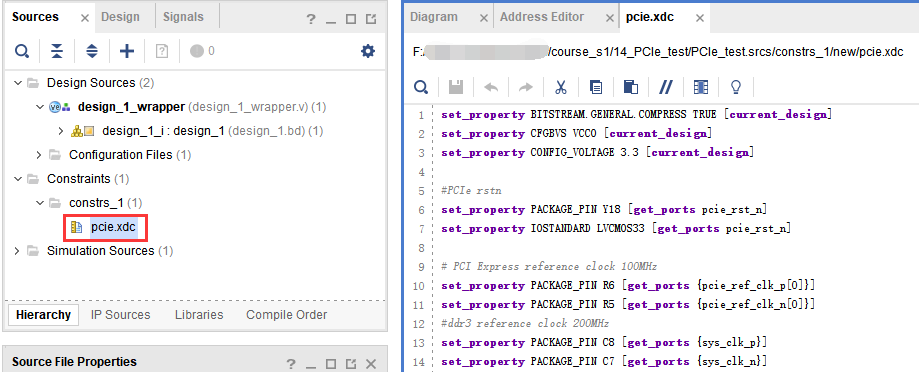Screen dimensions: 919x372
Task: Expand Simulation Sources folder
Action: [x=16, y=251]
